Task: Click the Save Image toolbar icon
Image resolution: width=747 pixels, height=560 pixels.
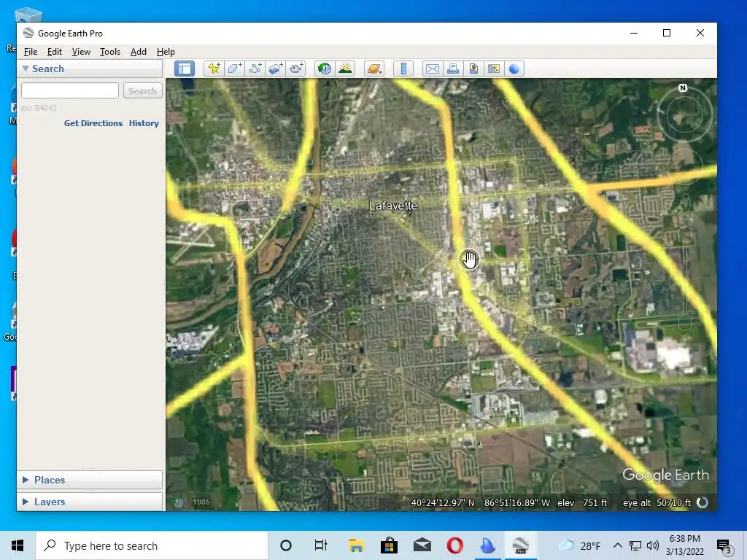Action: (x=473, y=69)
